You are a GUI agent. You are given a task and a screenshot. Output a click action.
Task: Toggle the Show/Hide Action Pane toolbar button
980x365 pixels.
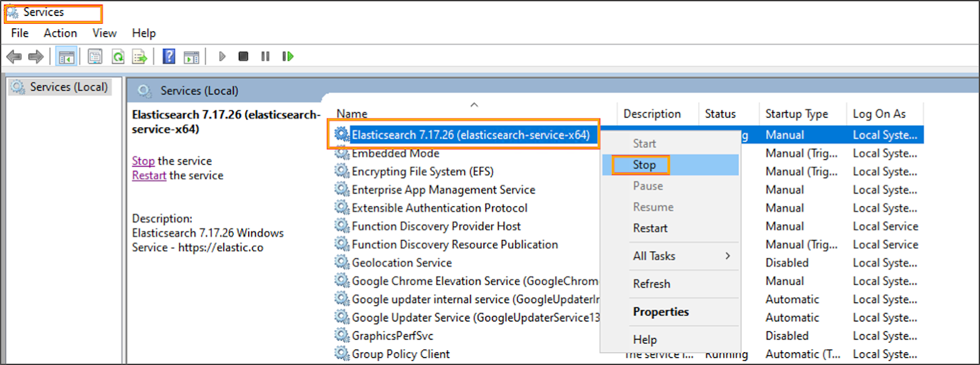[x=192, y=57]
